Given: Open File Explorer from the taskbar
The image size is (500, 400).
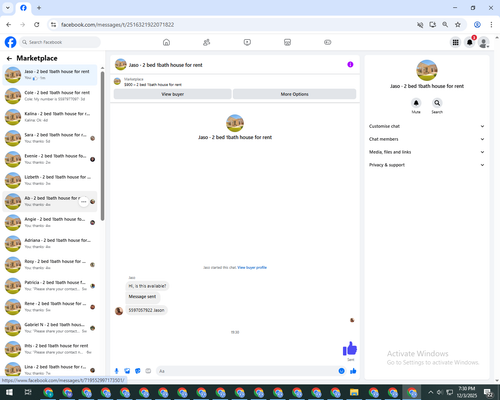Looking at the screenshot, I should (354, 392).
